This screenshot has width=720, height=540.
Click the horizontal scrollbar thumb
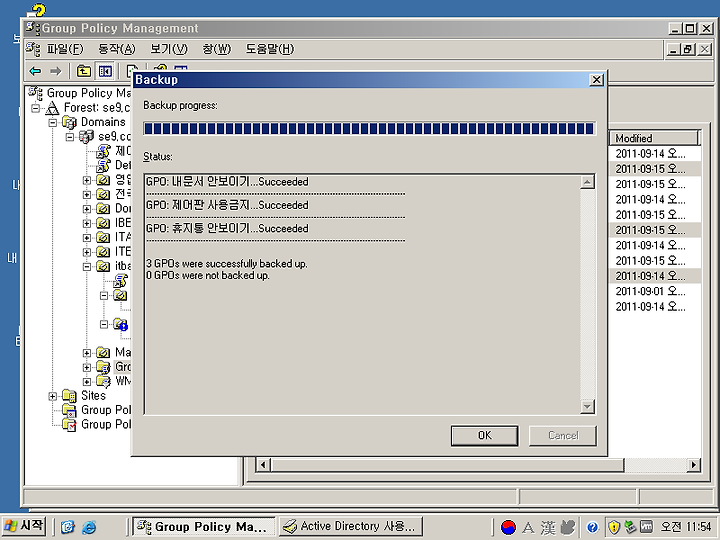click(447, 465)
